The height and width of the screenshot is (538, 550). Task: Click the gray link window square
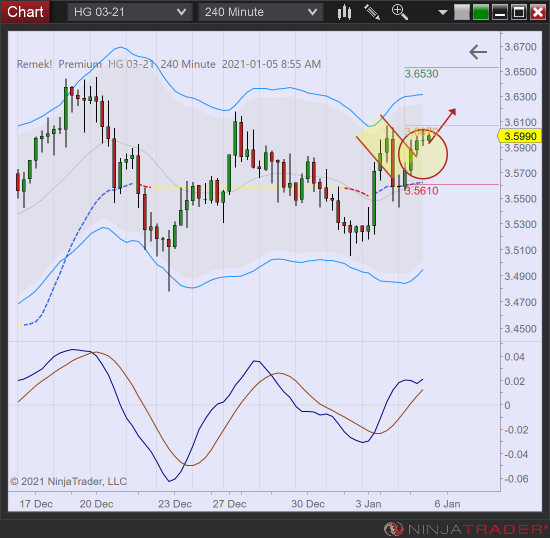click(462, 13)
